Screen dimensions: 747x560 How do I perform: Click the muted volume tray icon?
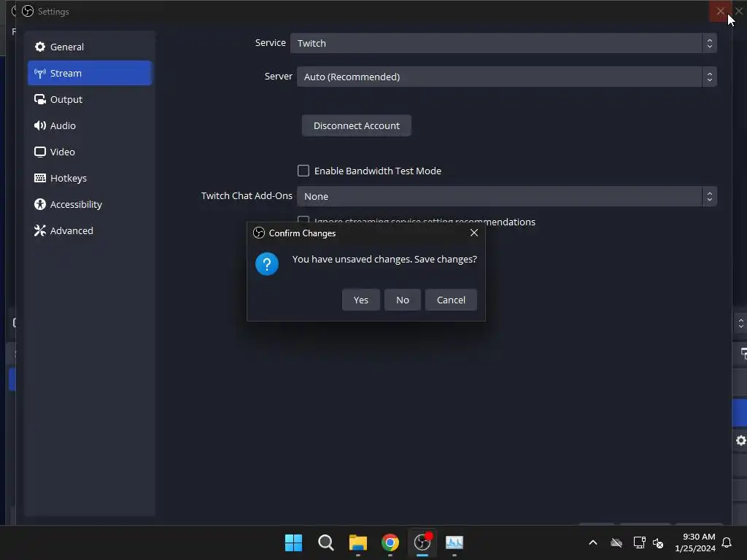point(658,542)
